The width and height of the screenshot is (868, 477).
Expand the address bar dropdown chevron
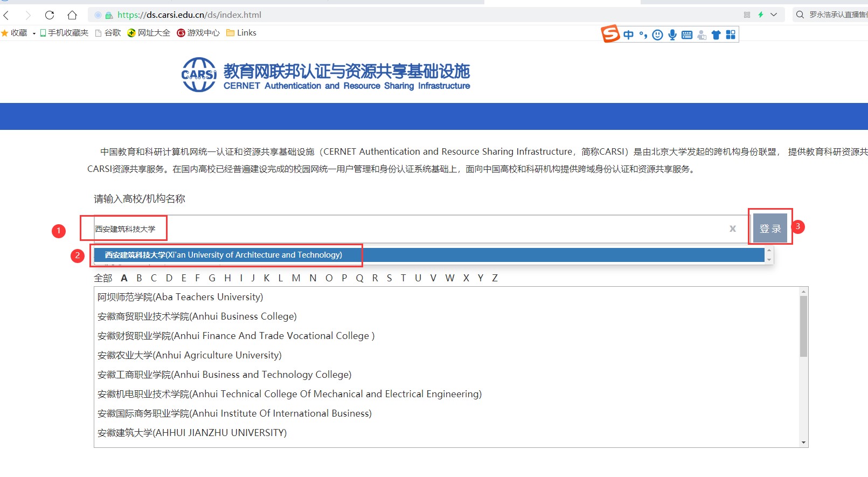tap(774, 15)
